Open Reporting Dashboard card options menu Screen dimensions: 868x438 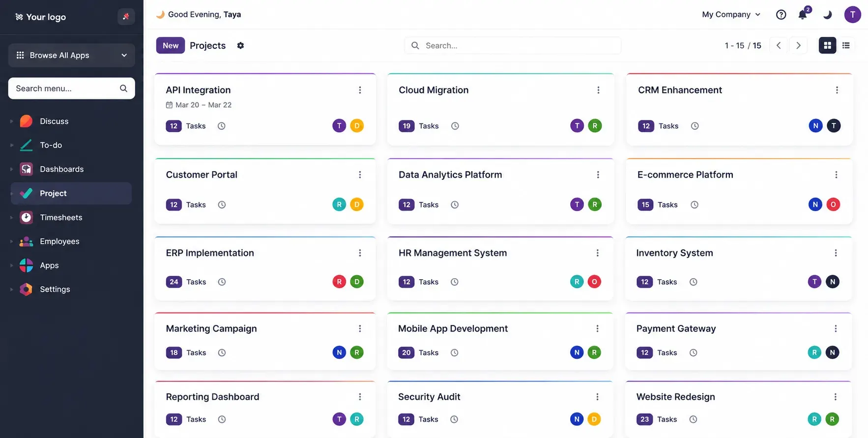coord(360,397)
